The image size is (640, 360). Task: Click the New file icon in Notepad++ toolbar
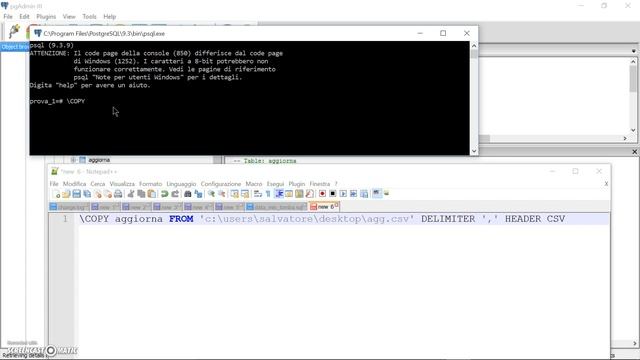(56, 194)
